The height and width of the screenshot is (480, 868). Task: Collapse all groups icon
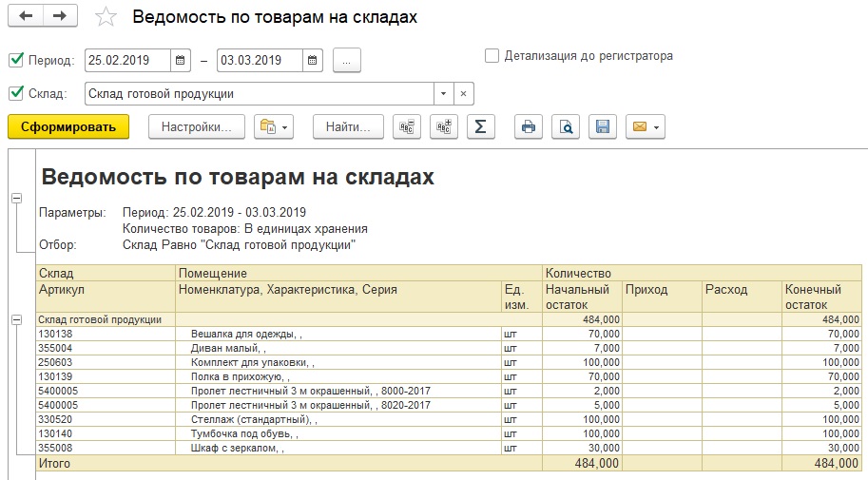click(407, 126)
